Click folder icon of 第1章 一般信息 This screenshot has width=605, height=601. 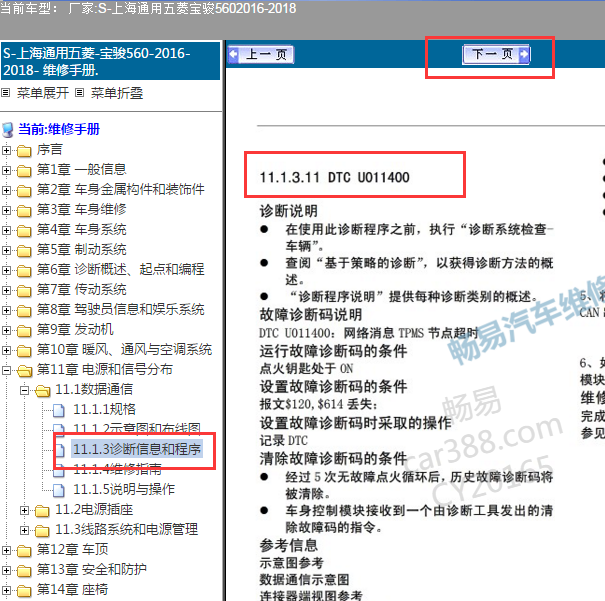pyautogui.click(x=24, y=171)
